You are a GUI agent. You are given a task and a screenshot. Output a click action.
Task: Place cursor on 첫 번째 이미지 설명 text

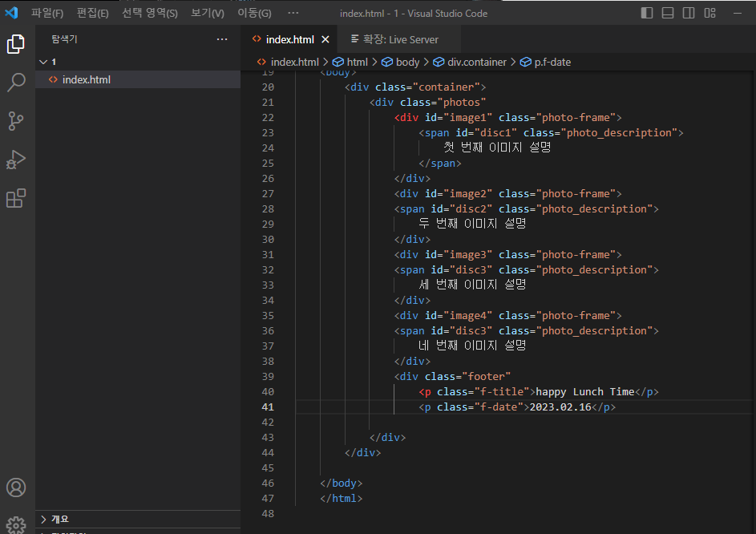tap(497, 147)
